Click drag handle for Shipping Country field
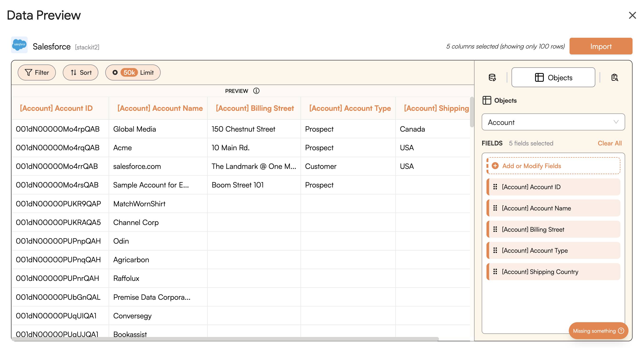This screenshot has width=644, height=353. [495, 272]
